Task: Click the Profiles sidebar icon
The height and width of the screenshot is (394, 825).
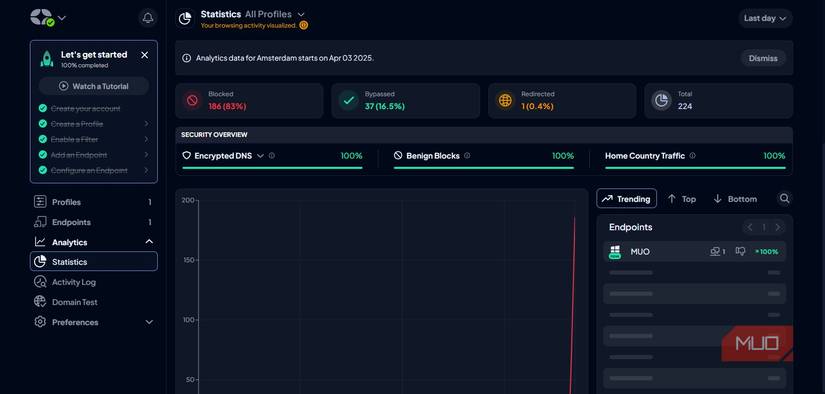Action: click(40, 202)
